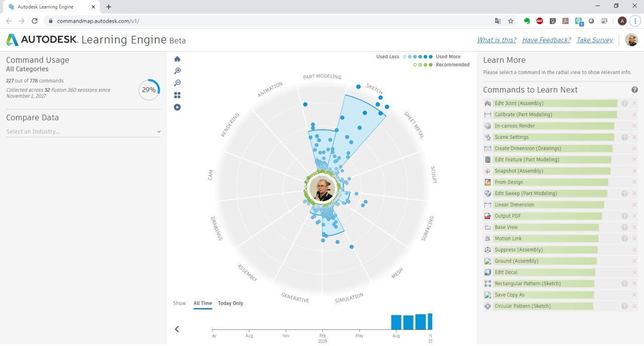Open the PDF extension icon in toolbar

pyautogui.click(x=566, y=21)
